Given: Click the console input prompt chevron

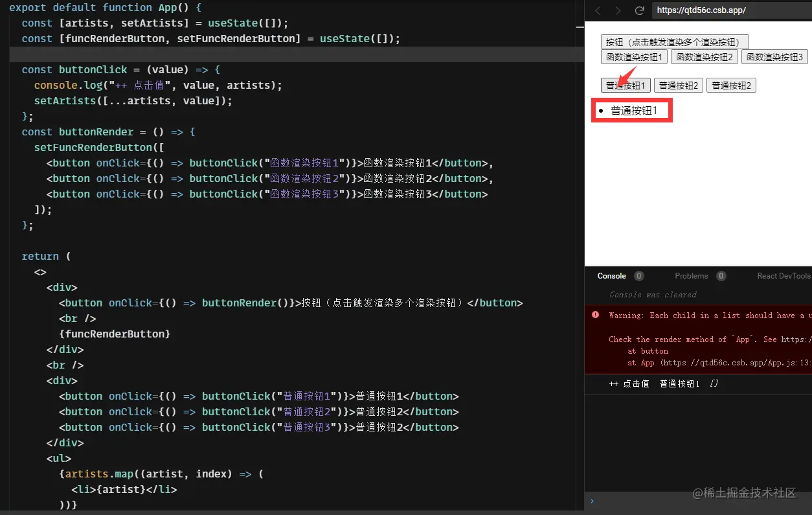Looking at the screenshot, I should pyautogui.click(x=592, y=501).
